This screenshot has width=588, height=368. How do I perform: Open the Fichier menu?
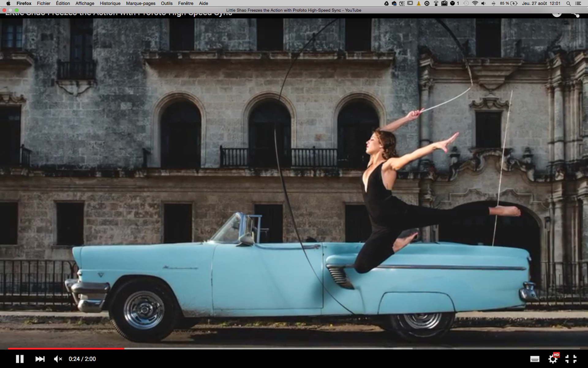click(43, 3)
